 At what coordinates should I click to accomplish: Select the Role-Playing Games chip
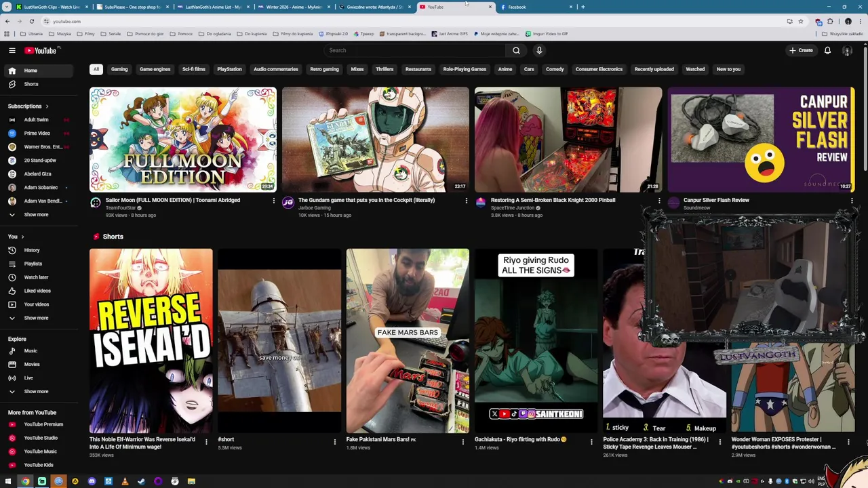point(465,69)
